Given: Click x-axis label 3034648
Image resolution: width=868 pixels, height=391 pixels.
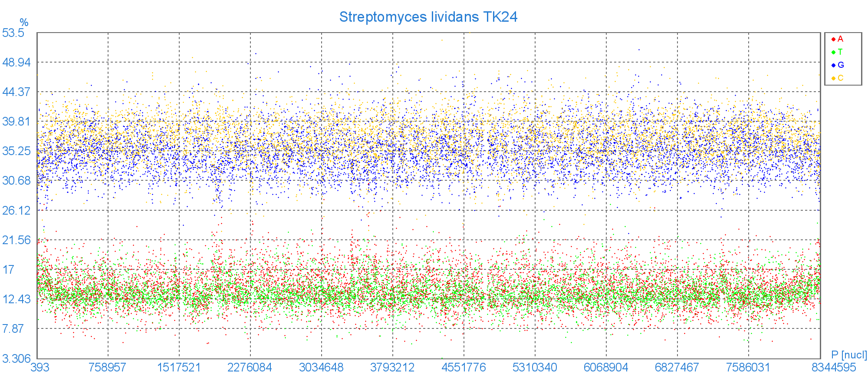Looking at the screenshot, I should [x=321, y=368].
